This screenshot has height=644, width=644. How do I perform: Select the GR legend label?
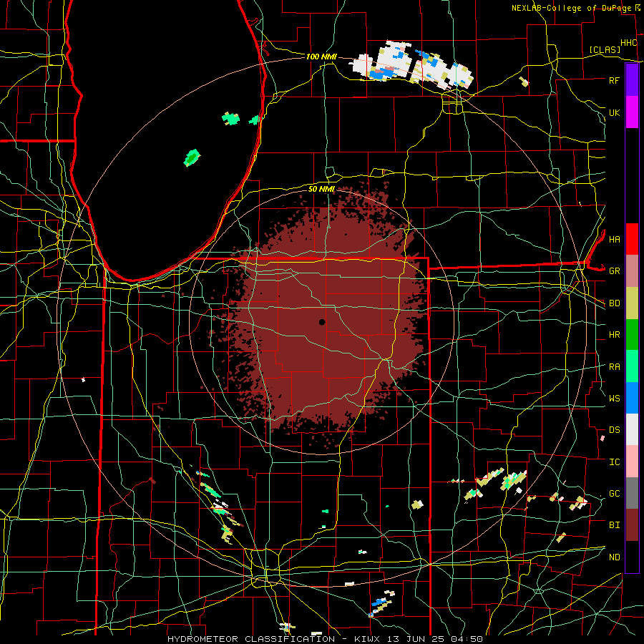[x=614, y=271]
